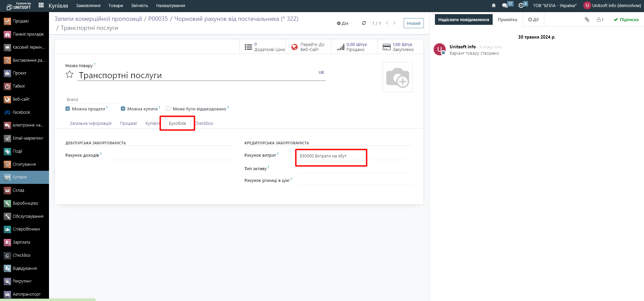
Task: Open the Facebook app in the sidebar
Action: 21,112
